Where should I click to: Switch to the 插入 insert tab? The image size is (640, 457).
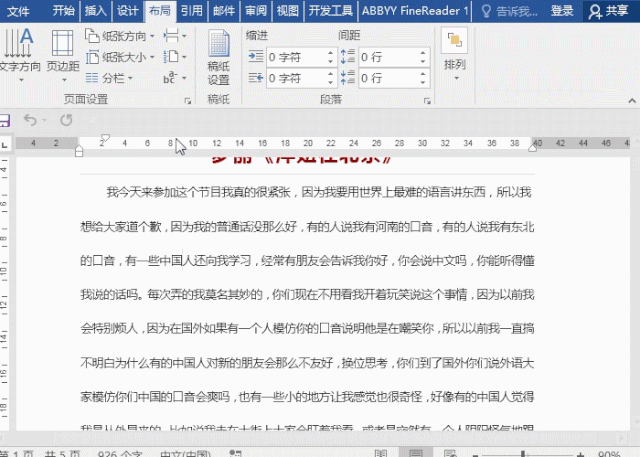96,11
